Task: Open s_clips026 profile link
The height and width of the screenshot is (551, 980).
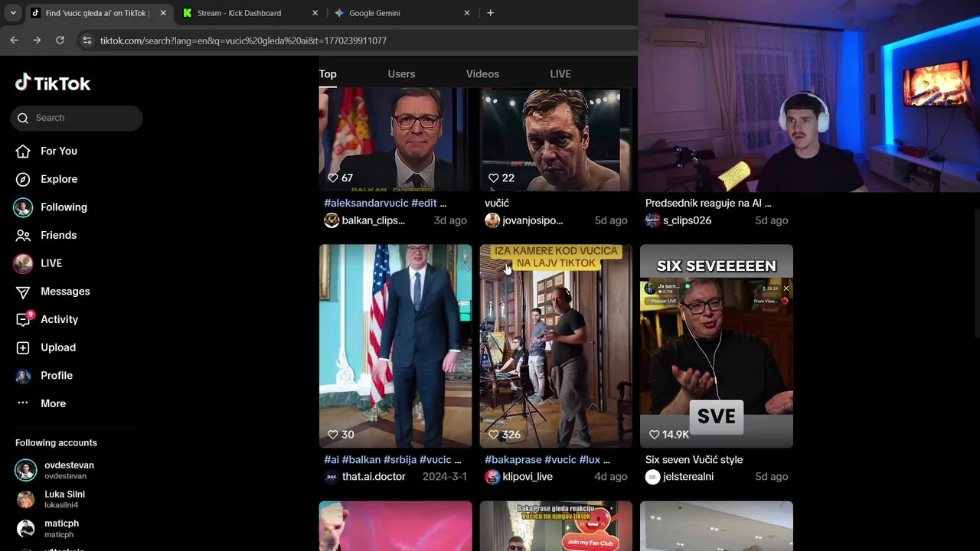Action: [688, 220]
